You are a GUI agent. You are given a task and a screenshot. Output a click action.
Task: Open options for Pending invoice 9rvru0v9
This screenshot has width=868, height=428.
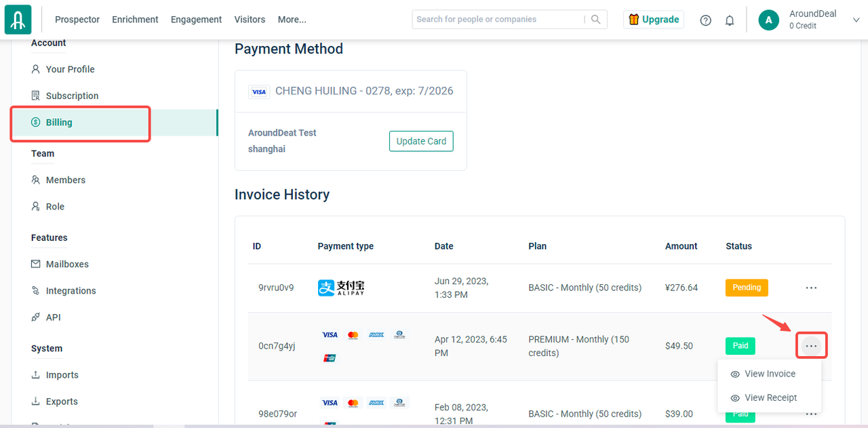click(x=811, y=288)
